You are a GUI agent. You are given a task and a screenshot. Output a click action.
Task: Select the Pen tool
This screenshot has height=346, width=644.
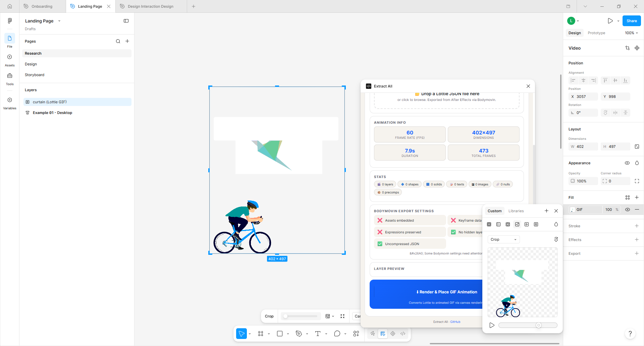(x=299, y=334)
